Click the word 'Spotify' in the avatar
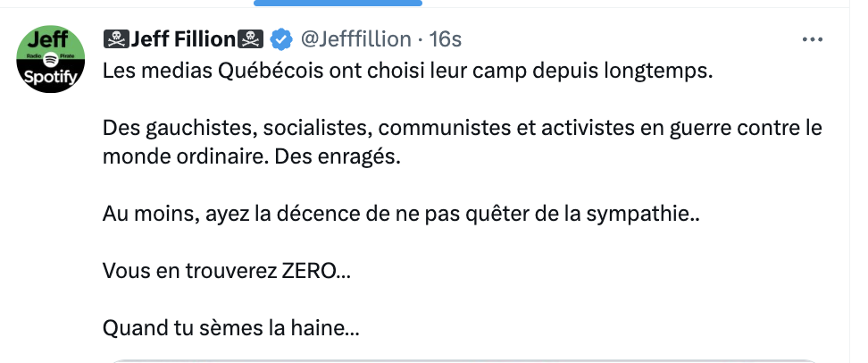 click(x=51, y=78)
